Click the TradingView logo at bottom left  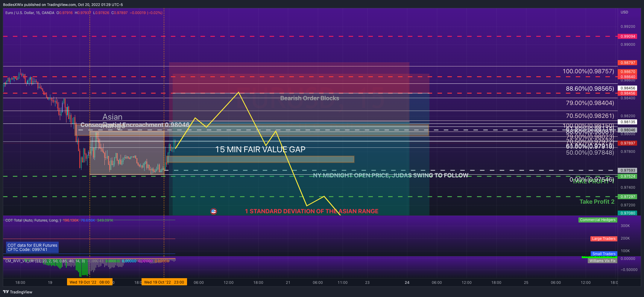pos(18,292)
